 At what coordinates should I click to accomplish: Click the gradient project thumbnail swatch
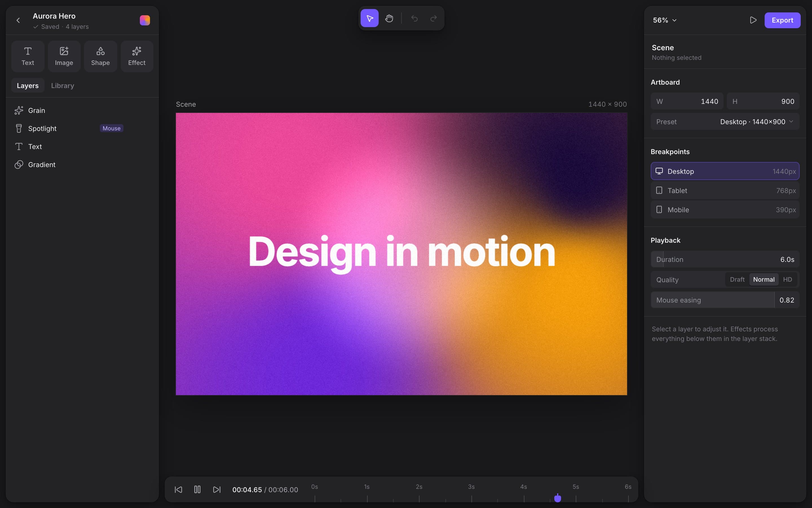click(145, 21)
